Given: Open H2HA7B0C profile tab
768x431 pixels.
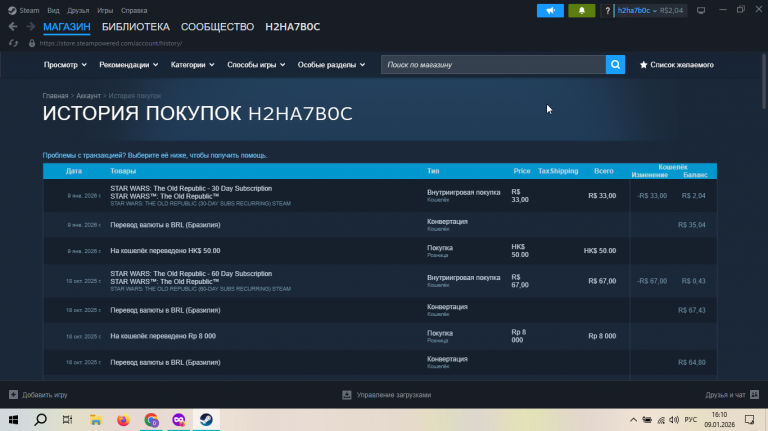Looking at the screenshot, I should 292,27.
